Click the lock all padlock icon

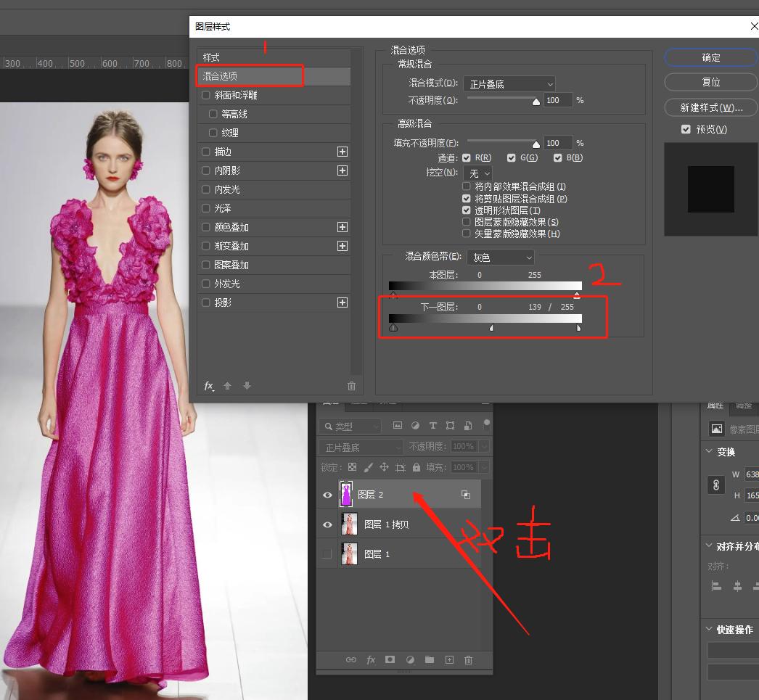click(x=417, y=467)
